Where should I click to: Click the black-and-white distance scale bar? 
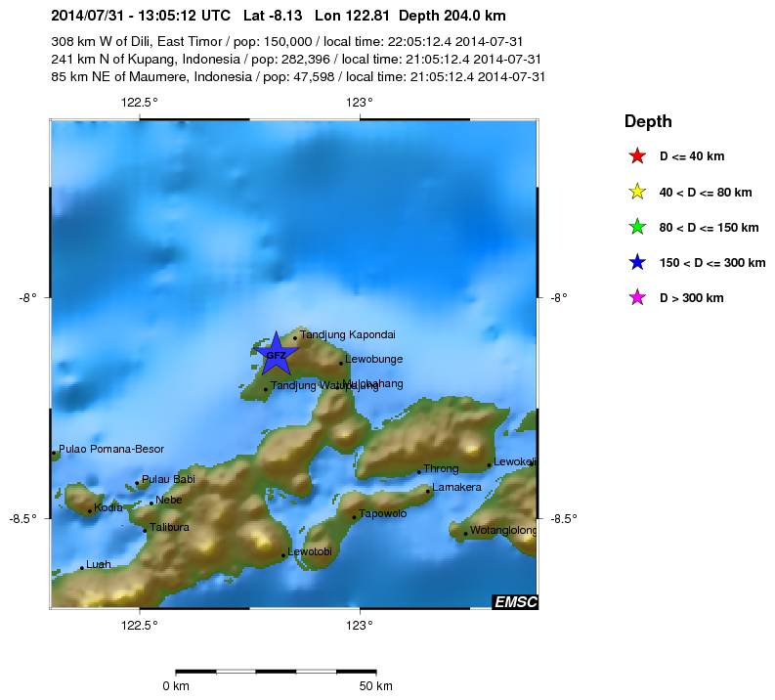[x=277, y=672]
